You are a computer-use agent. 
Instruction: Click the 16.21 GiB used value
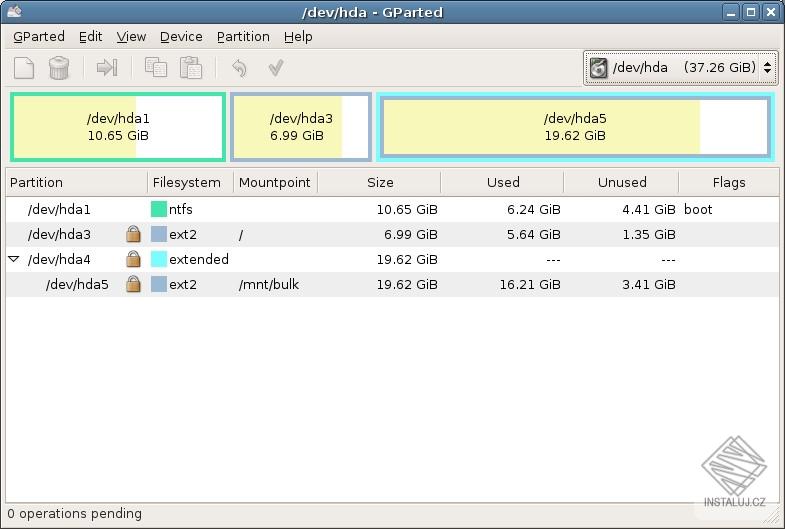point(530,284)
